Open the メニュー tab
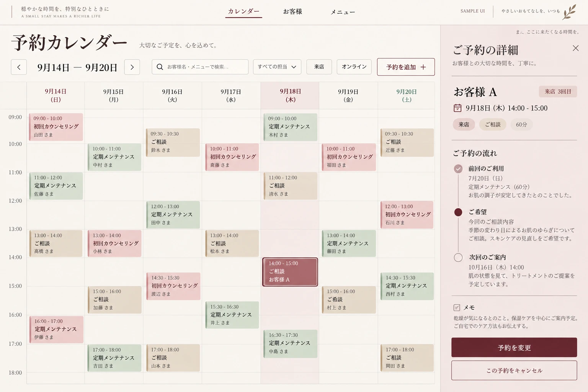The image size is (588, 392). tap(343, 12)
